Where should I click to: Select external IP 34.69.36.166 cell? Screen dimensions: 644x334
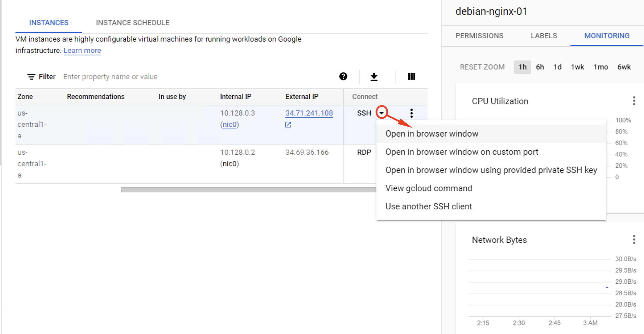[307, 152]
